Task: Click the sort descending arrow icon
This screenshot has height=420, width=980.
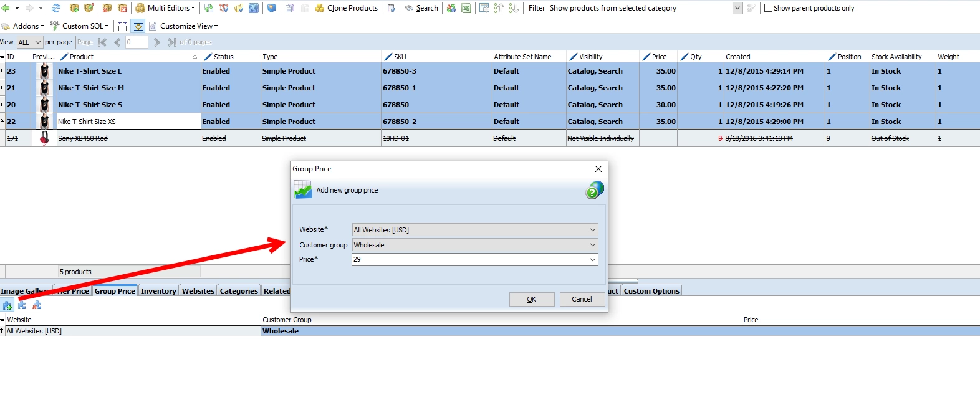Action: click(514, 8)
